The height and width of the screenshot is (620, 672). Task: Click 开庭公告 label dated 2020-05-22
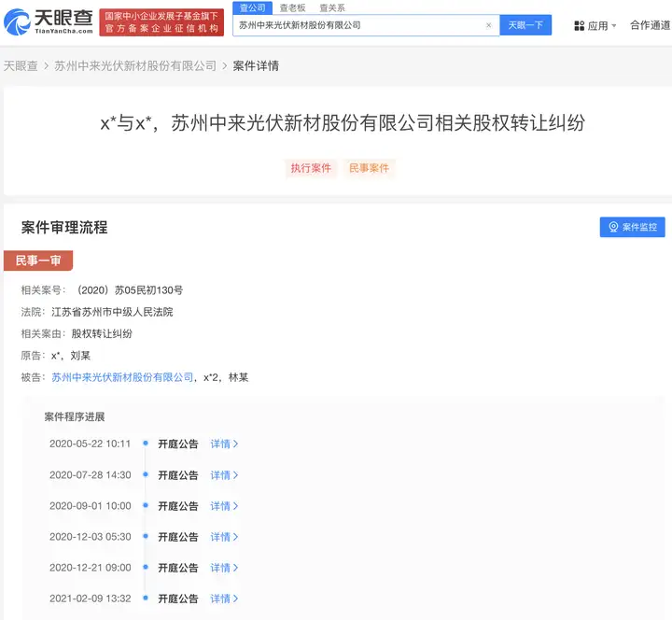click(178, 444)
